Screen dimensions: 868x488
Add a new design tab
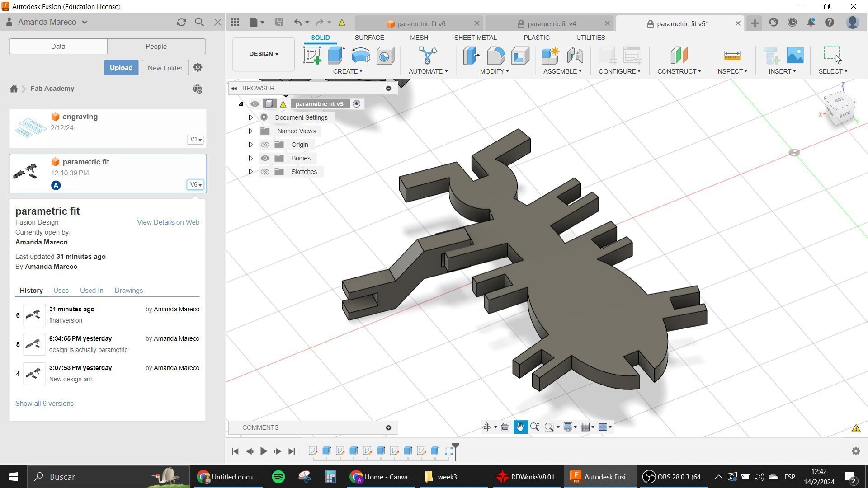[x=755, y=23]
